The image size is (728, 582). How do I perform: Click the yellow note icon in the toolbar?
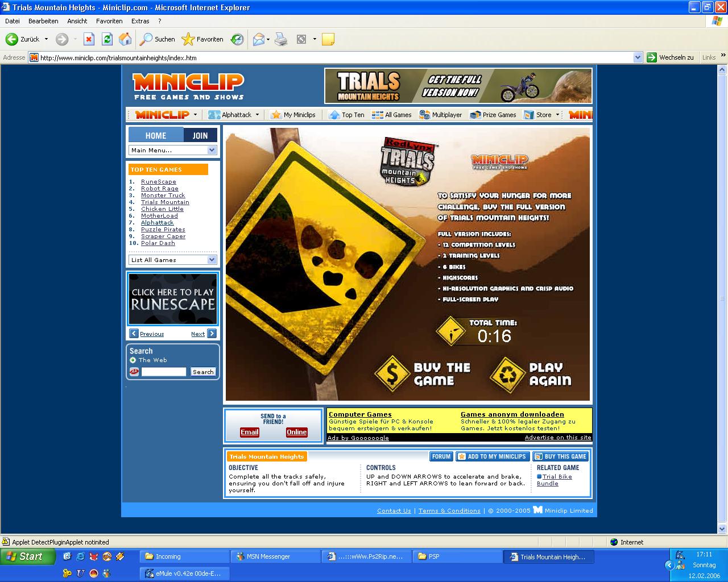pyautogui.click(x=328, y=39)
